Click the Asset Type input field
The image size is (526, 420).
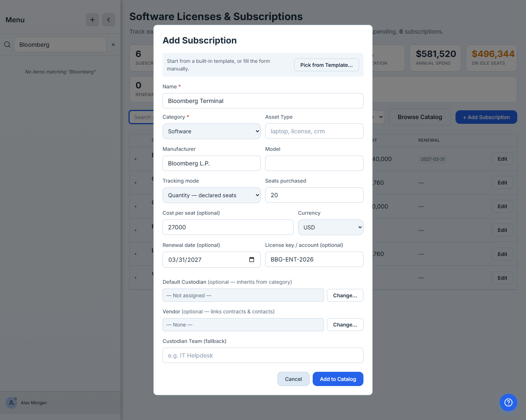314,131
